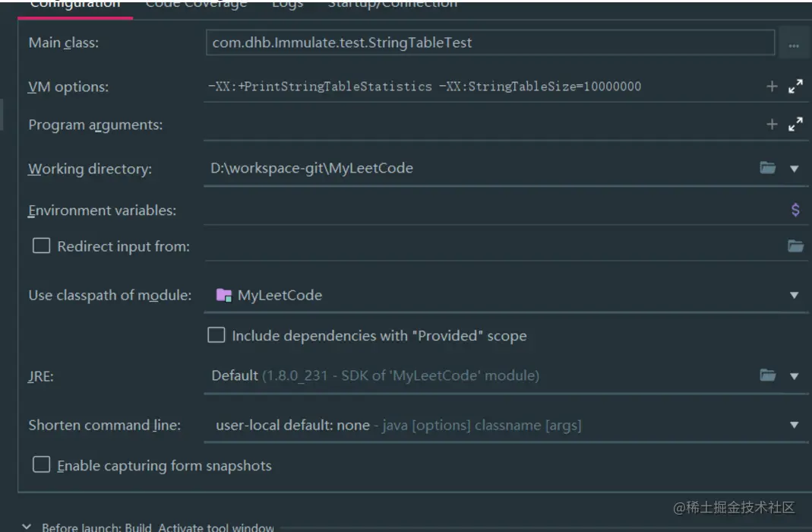Screen dimensions: 812x532
Task: Click the 'Main class:' label
Action: pyautogui.click(x=64, y=43)
